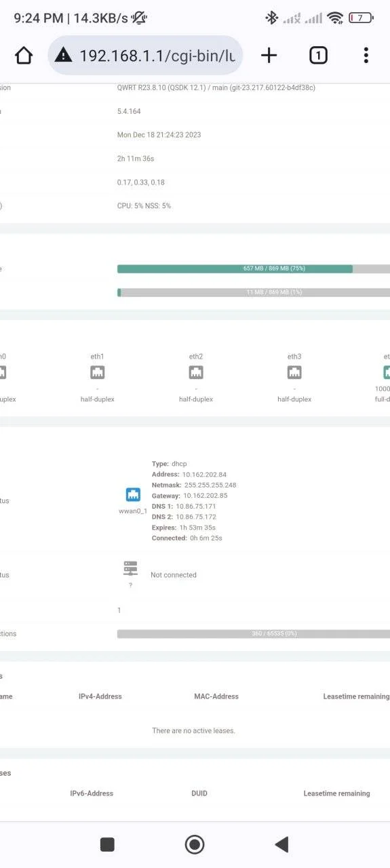Viewport: 390px width, 868px height.
Task: Select the Netmask 255.255.255.248 line
Action: click(194, 485)
